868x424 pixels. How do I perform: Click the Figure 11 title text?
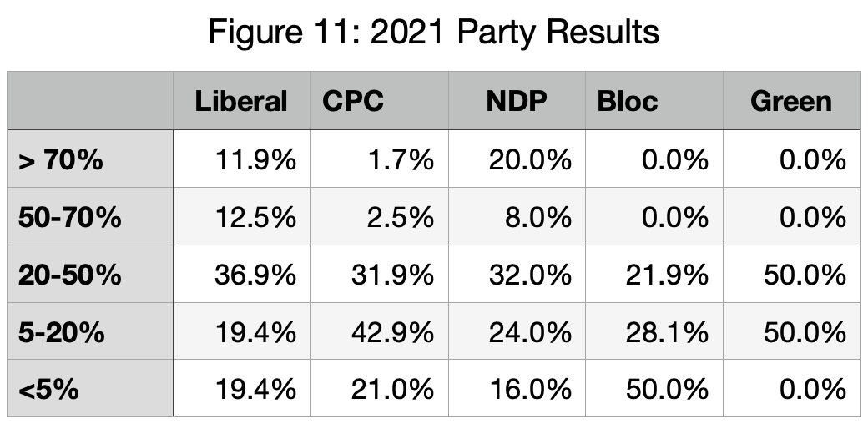(x=434, y=33)
